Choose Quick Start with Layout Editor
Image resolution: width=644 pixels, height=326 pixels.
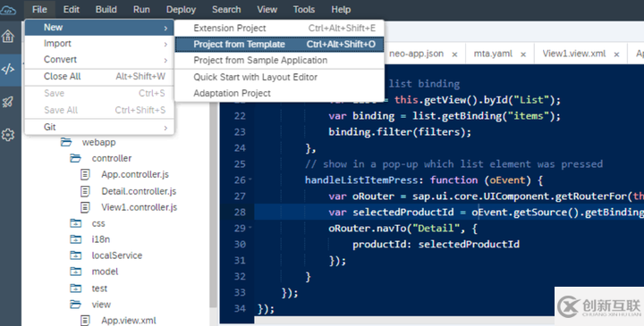(x=280, y=77)
